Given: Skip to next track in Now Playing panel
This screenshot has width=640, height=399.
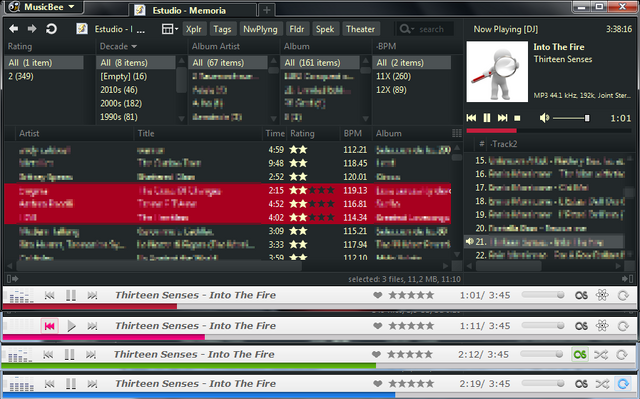Looking at the screenshot, I should pyautogui.click(x=502, y=118).
